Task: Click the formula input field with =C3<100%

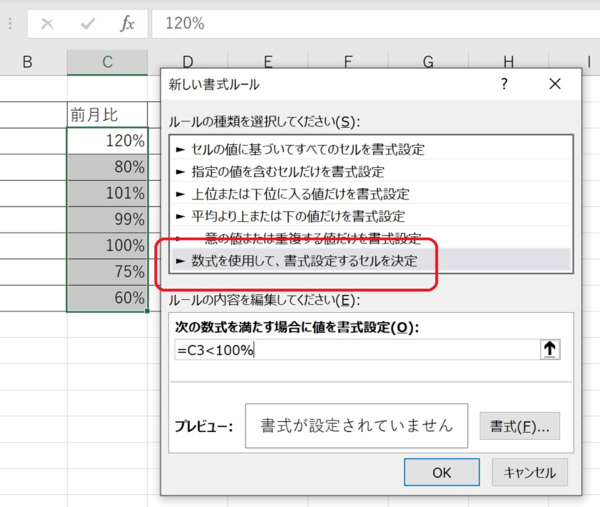Action: 350,349
